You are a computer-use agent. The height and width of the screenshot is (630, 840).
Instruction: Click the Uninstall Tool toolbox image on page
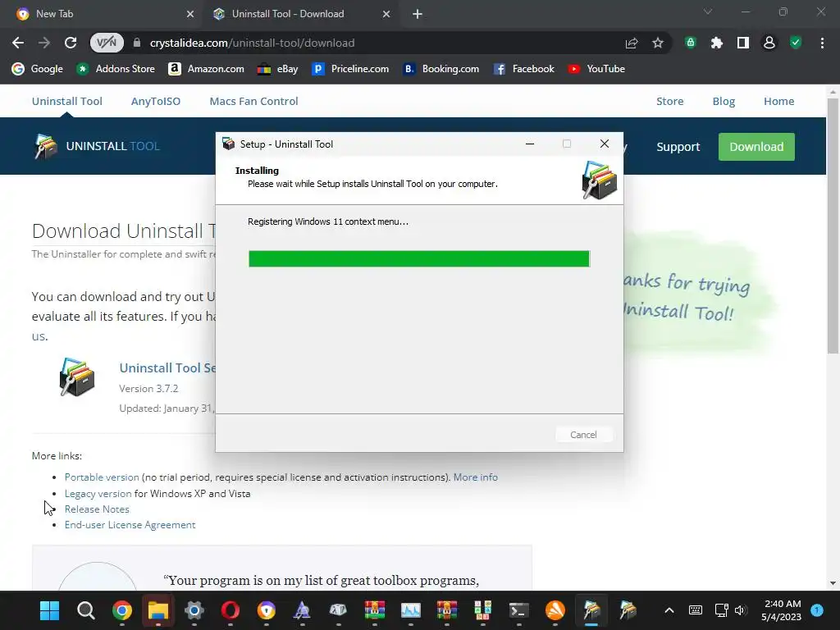click(77, 377)
